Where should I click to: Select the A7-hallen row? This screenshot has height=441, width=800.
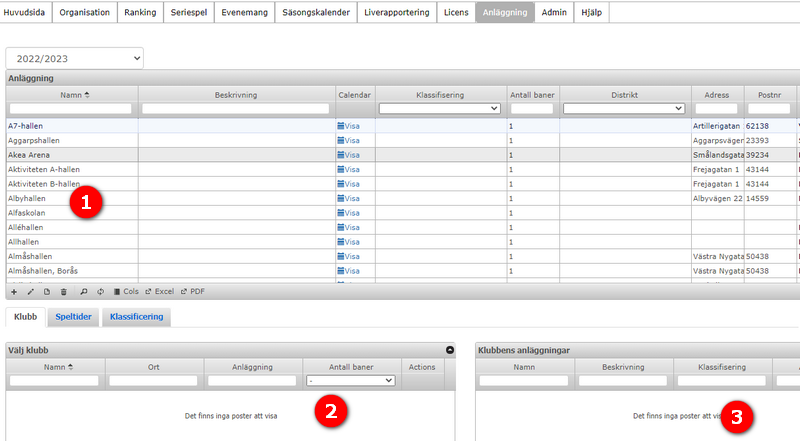coord(403,126)
